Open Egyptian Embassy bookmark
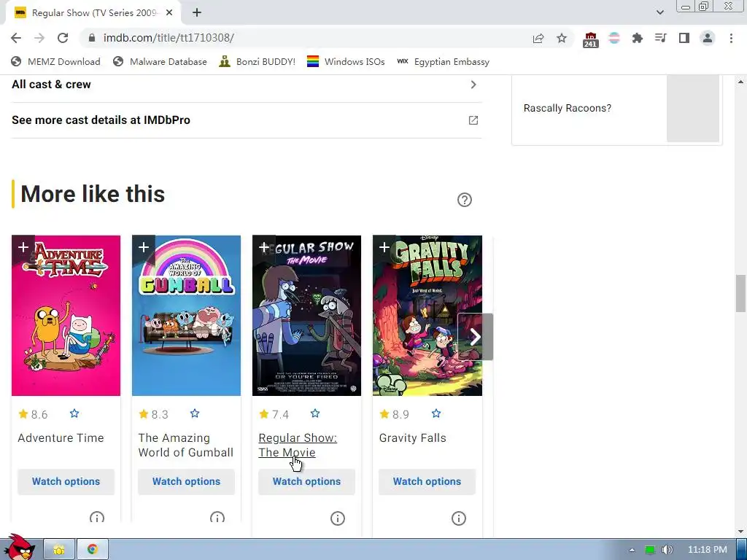 pos(443,61)
